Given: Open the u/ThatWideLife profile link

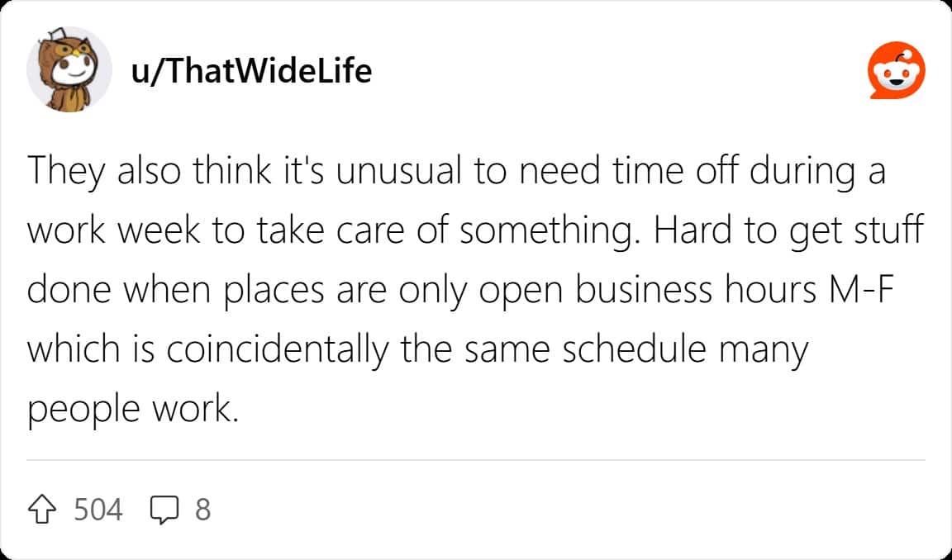Looking at the screenshot, I should [251, 70].
